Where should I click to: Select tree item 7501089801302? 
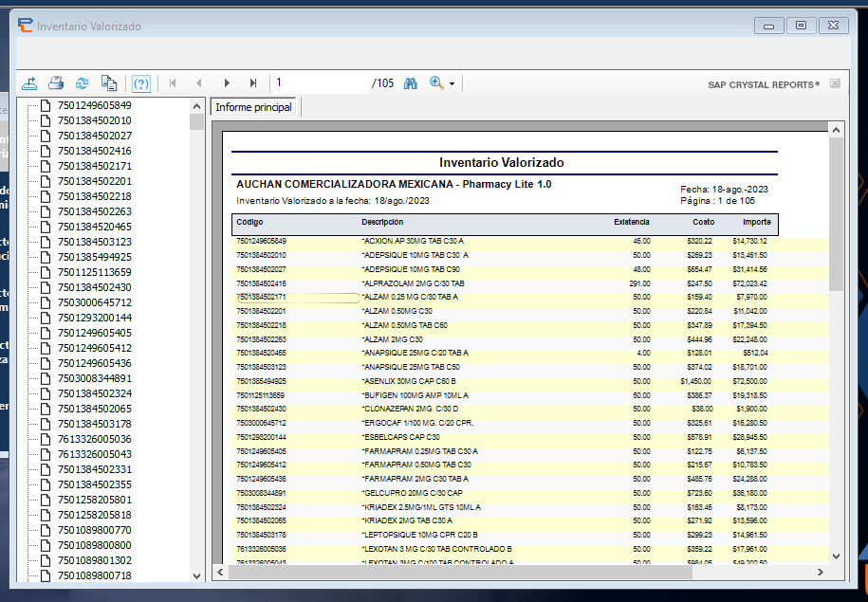pos(95,560)
